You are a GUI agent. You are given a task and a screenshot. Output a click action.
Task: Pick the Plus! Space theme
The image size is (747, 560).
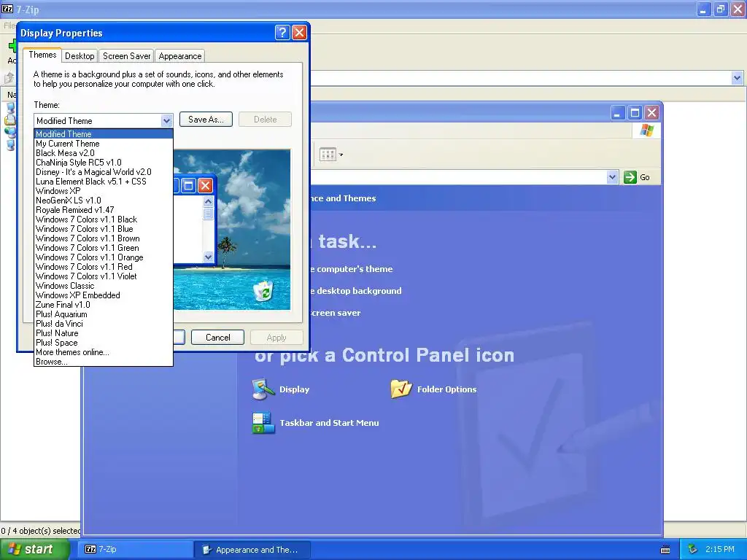(x=104, y=343)
